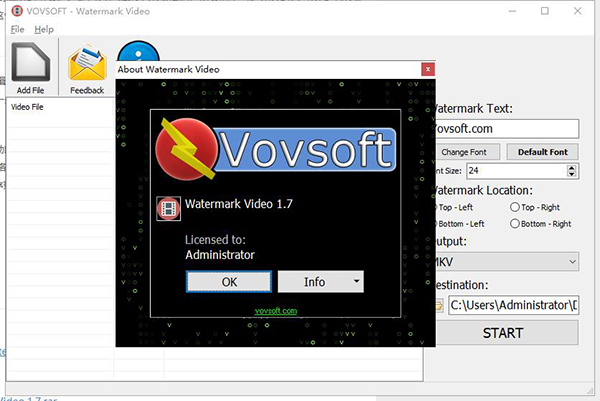
Task: Click the Vovsoft logo banner
Action: (x=276, y=149)
